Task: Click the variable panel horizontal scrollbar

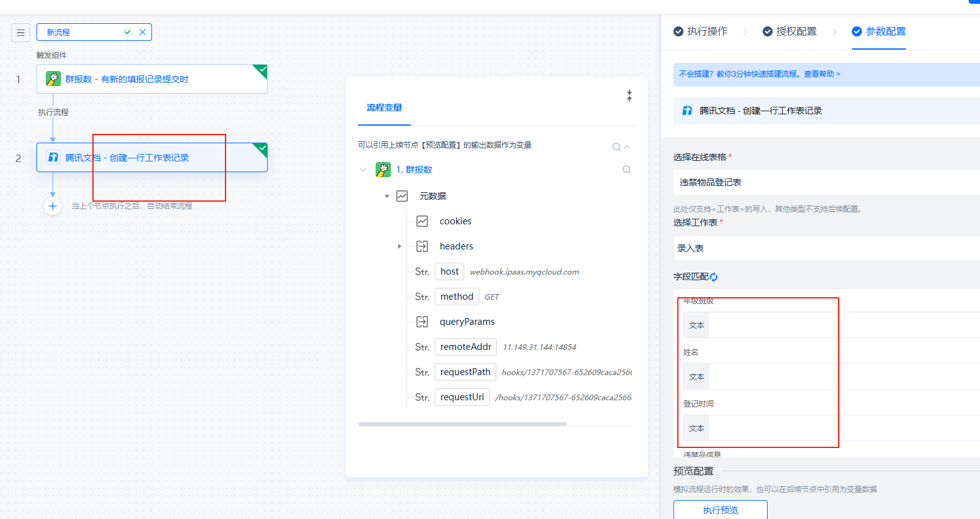Action: [x=462, y=424]
